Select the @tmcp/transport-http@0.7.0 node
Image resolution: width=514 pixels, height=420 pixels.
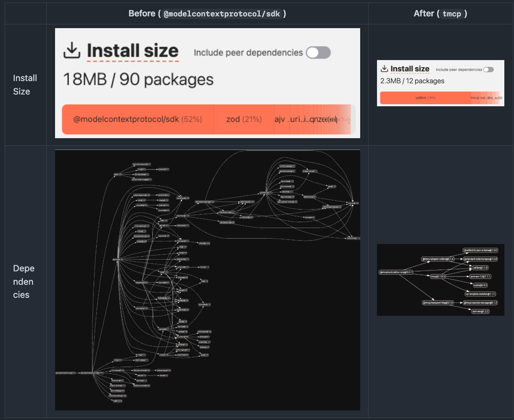(x=438, y=302)
